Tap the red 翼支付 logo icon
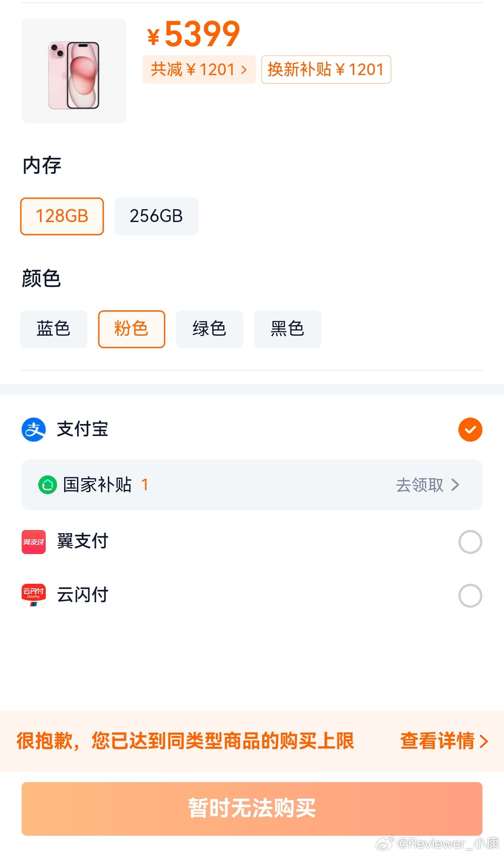This screenshot has width=504, height=856. (33, 542)
